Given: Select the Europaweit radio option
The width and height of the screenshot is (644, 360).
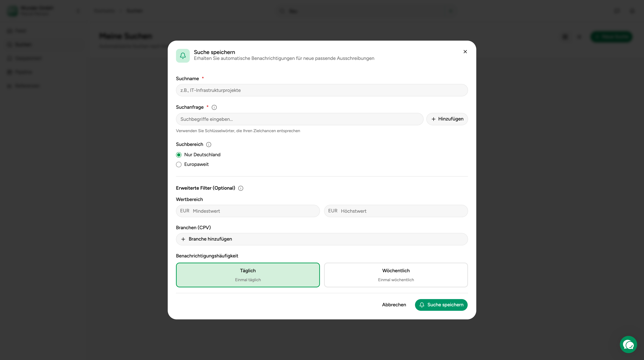Looking at the screenshot, I should 179,164.
